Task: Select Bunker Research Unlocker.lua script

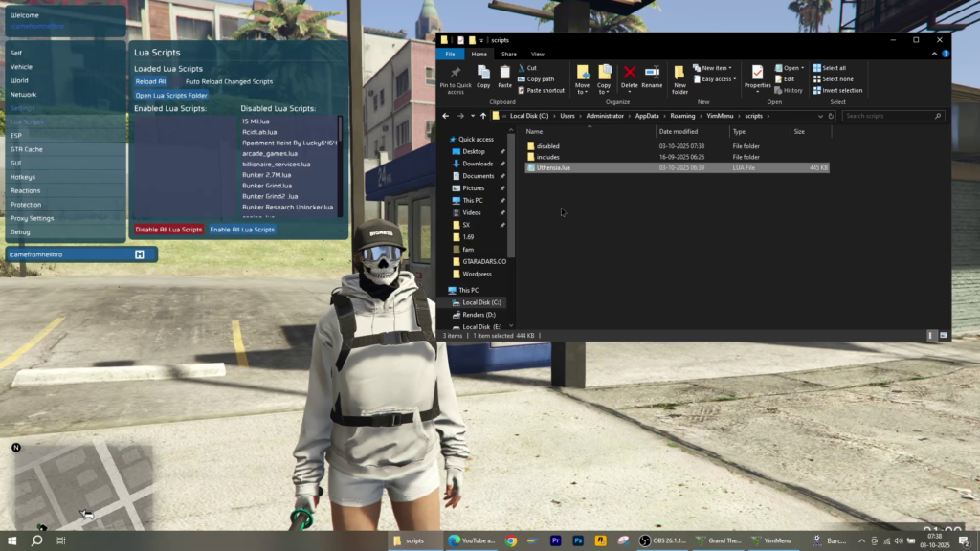Action: pos(287,207)
